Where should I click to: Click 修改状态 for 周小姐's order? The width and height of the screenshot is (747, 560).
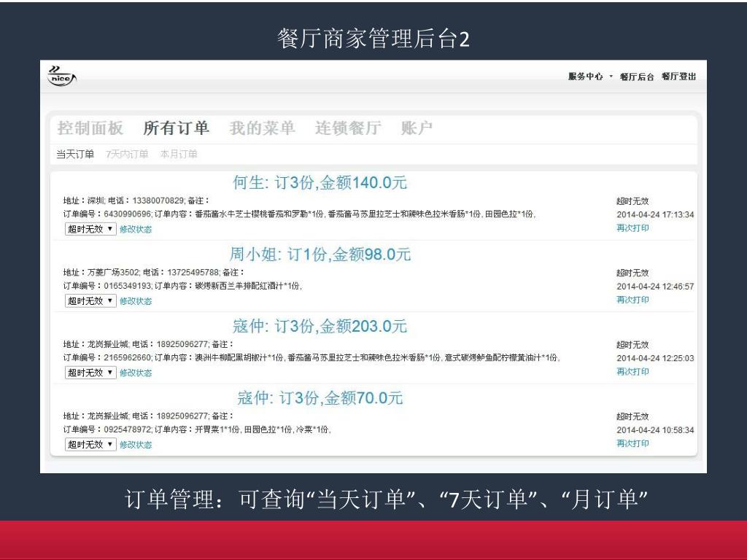[x=136, y=301]
